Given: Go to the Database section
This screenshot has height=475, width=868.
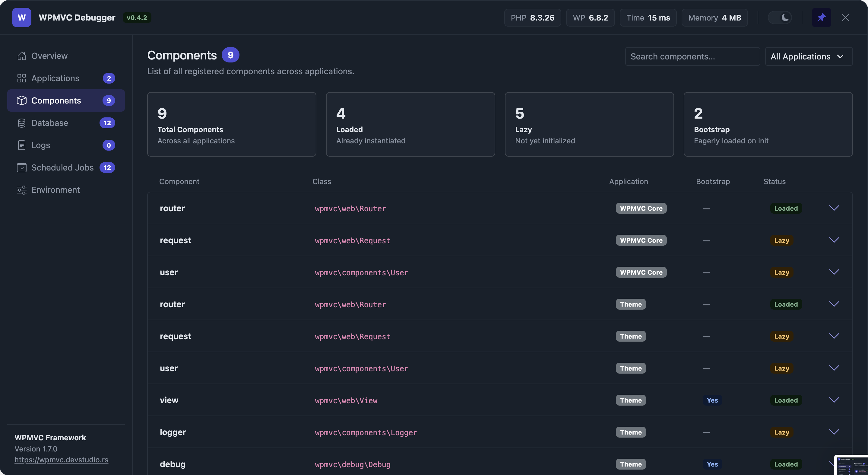Looking at the screenshot, I should [66, 123].
